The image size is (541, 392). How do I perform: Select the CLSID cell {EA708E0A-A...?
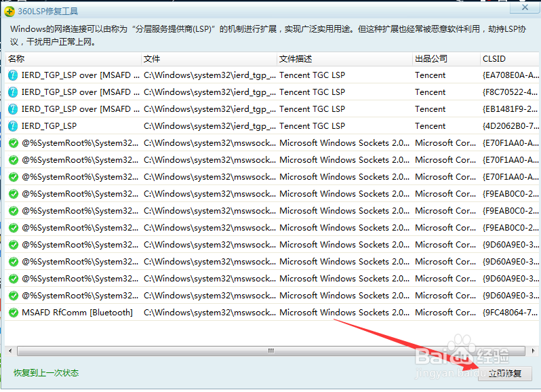[510, 75]
